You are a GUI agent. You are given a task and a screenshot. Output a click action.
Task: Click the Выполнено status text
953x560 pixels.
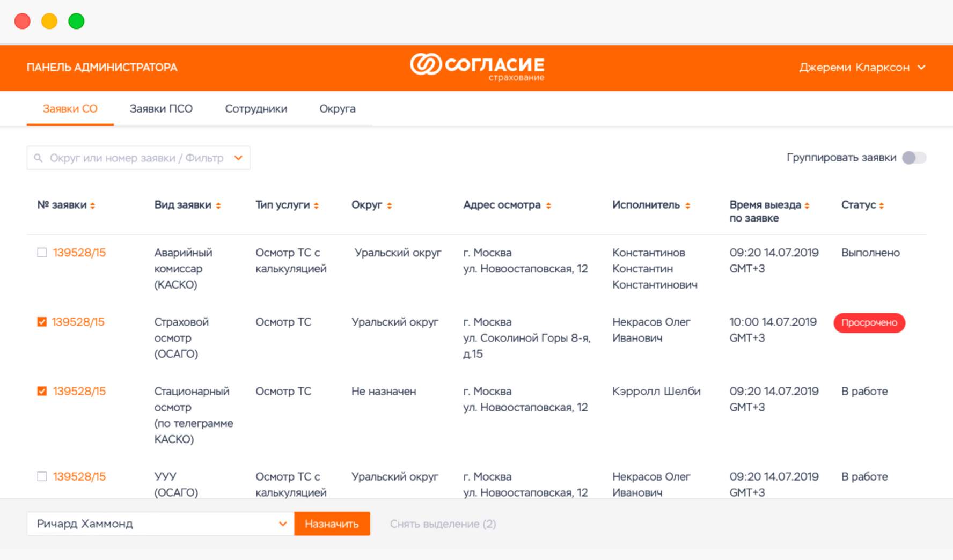[870, 253]
